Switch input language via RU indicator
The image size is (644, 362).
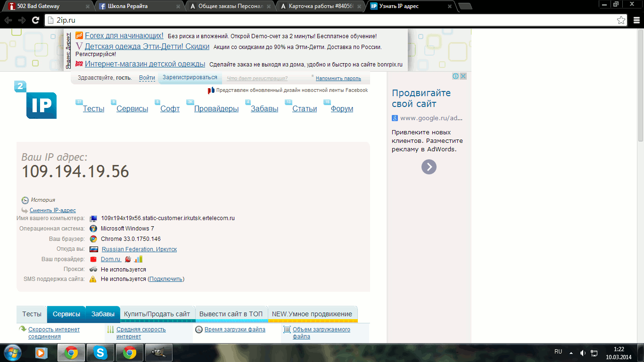(x=558, y=352)
